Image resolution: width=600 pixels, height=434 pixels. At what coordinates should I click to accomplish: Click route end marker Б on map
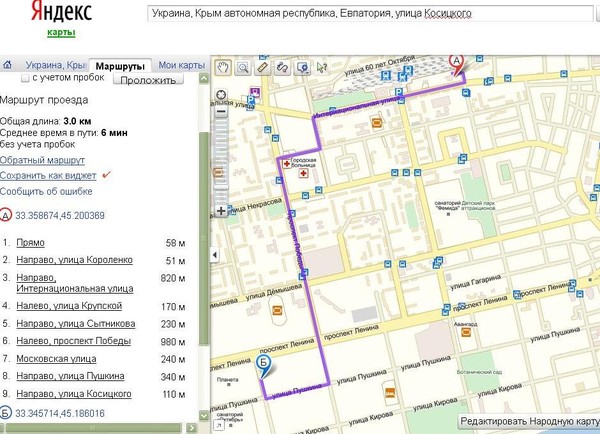click(x=263, y=365)
